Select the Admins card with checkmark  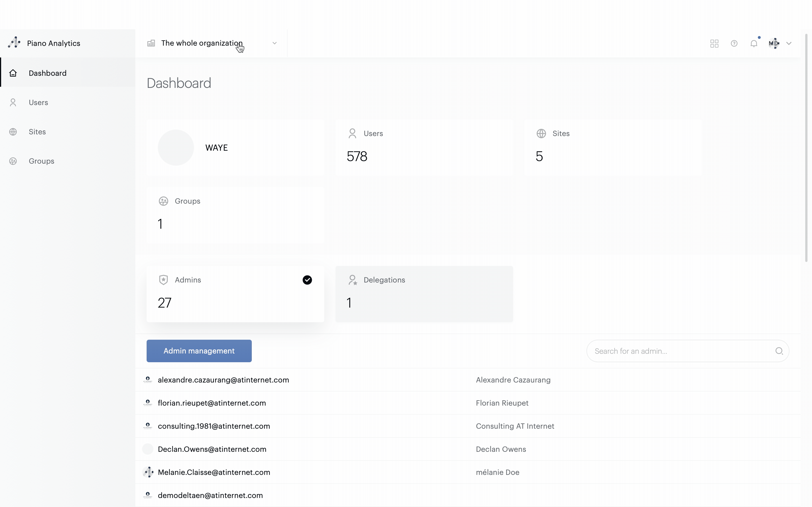[235, 294]
